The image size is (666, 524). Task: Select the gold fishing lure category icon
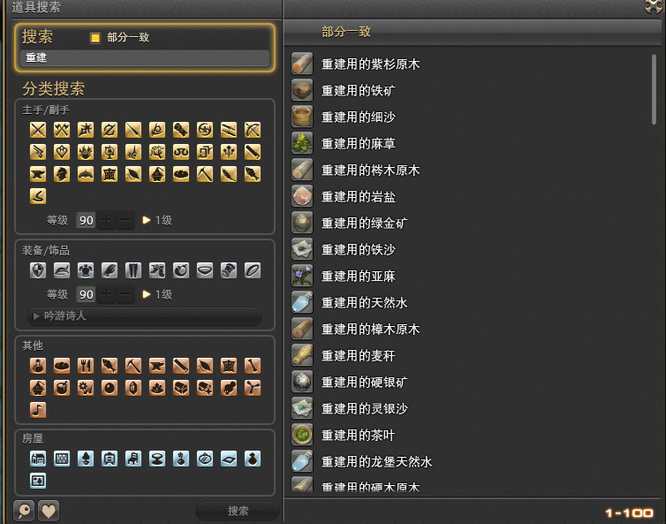[38, 196]
